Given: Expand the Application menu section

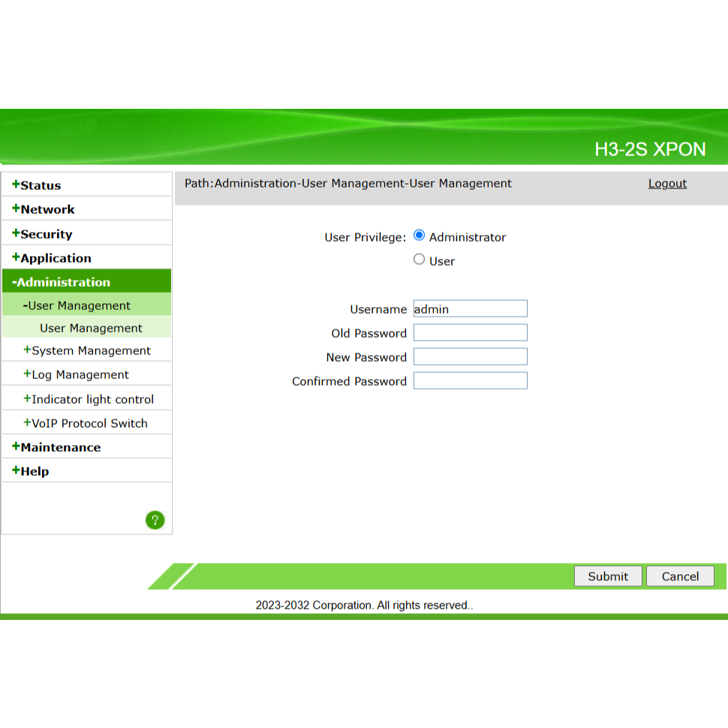Looking at the screenshot, I should coord(52,258).
